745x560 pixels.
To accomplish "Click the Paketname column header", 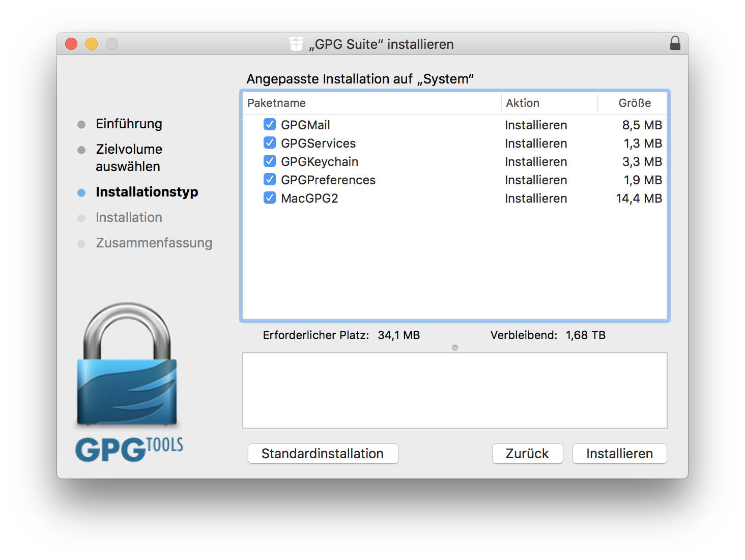I will pyautogui.click(x=372, y=103).
